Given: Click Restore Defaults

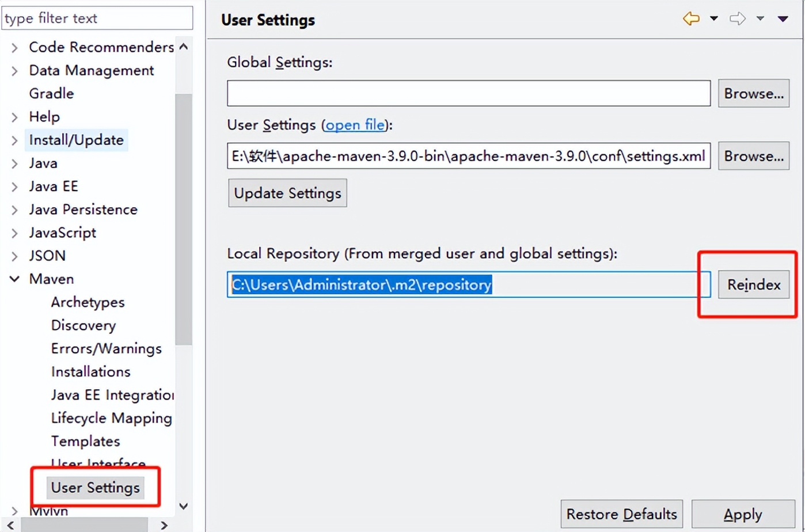Looking at the screenshot, I should 621,514.
